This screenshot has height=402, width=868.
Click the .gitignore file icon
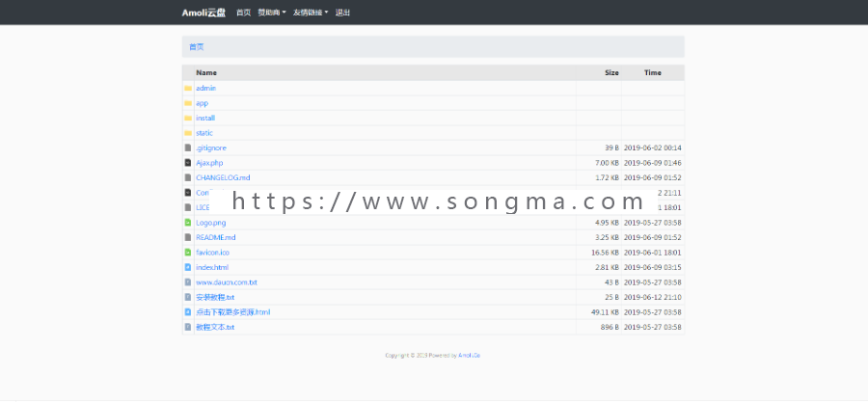tap(188, 147)
